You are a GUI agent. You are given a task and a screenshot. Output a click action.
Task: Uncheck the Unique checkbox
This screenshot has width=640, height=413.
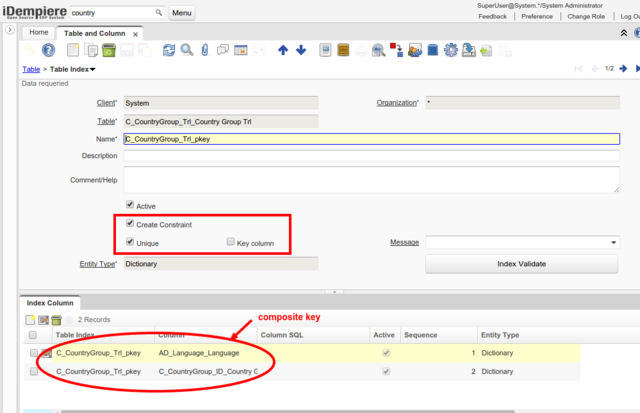pyautogui.click(x=130, y=243)
